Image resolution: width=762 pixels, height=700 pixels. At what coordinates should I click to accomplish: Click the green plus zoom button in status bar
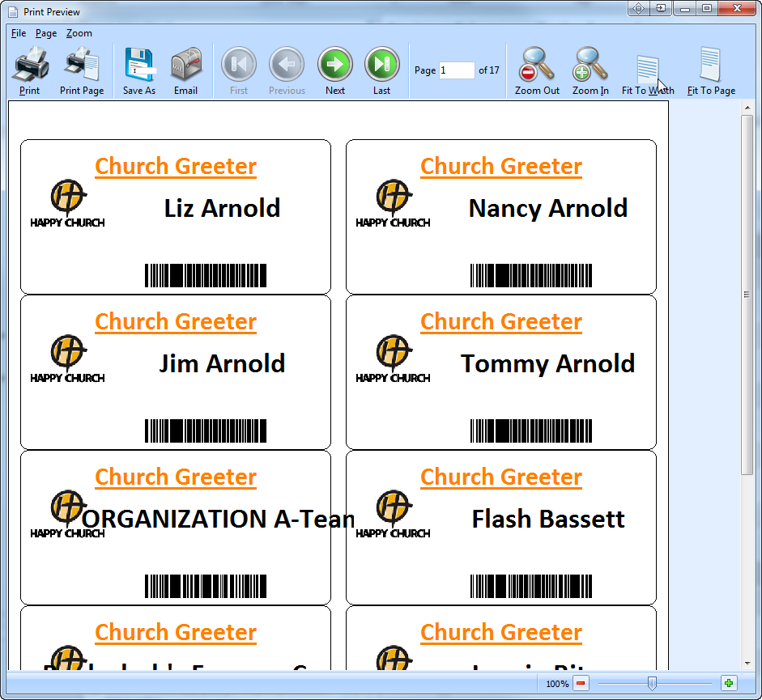click(x=729, y=684)
